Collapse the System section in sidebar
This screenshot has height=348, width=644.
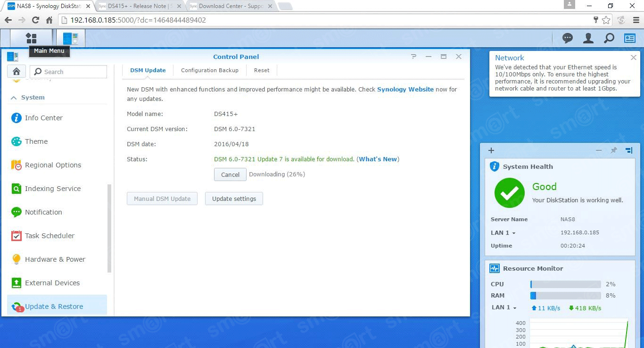tap(14, 98)
